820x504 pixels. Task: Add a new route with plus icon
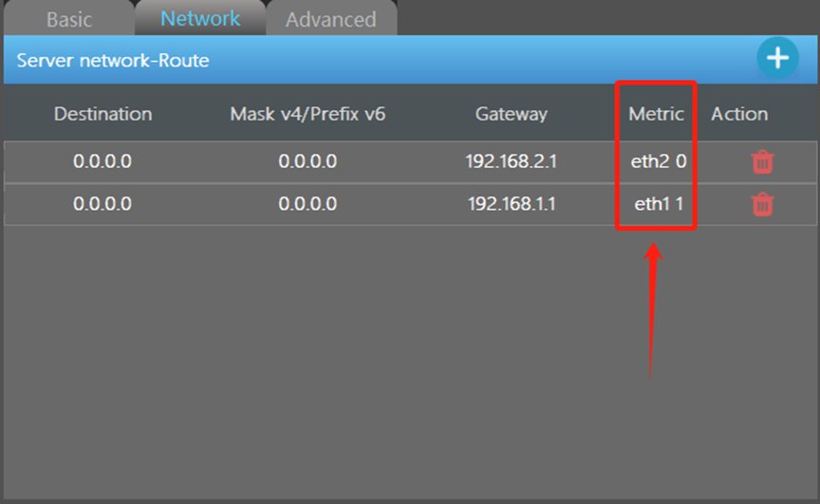[x=777, y=58]
